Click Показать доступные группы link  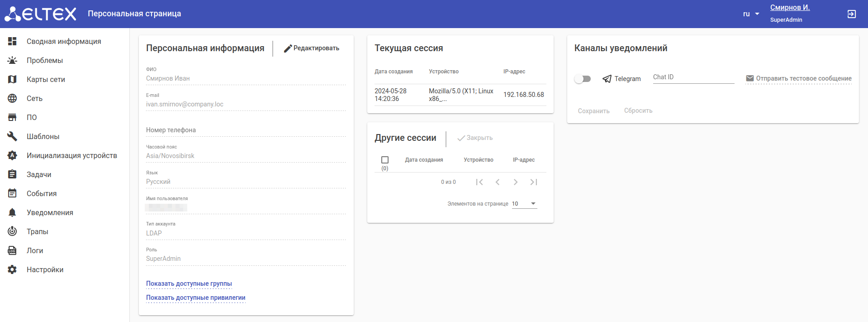pos(189,284)
